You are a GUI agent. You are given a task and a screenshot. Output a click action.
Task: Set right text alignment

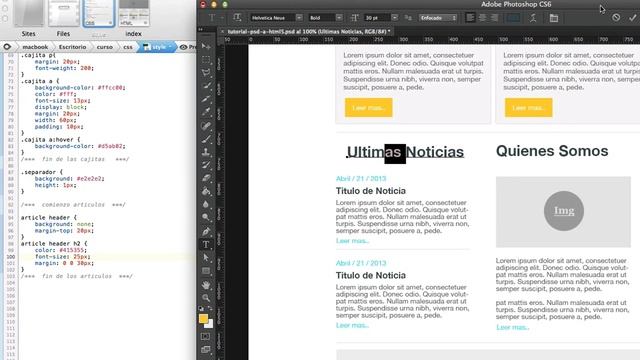pyautogui.click(x=494, y=18)
